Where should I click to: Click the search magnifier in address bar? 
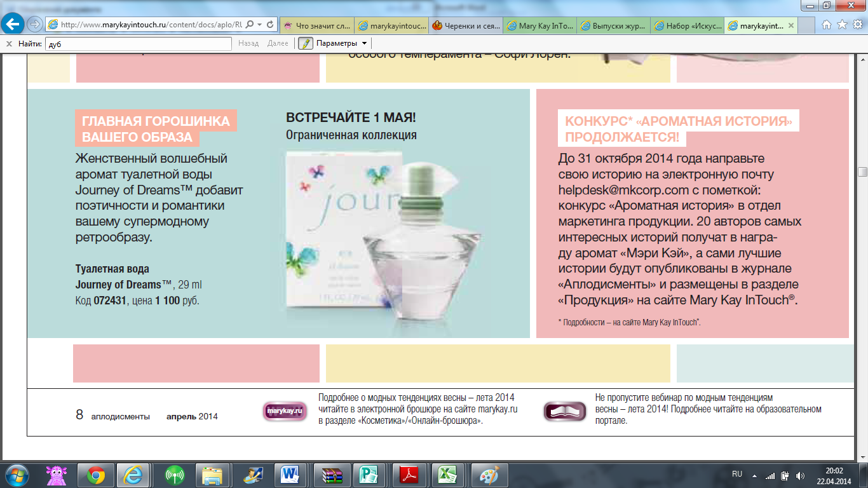point(249,25)
